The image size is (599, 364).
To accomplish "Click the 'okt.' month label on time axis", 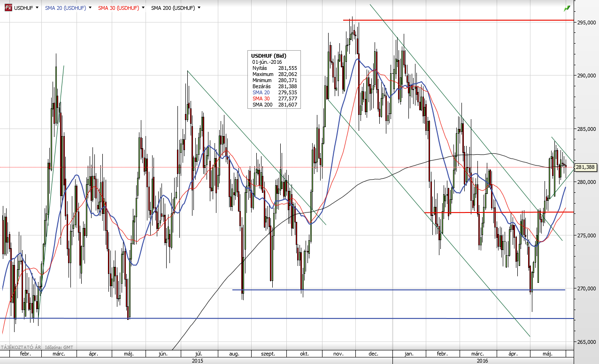I will click(304, 354).
